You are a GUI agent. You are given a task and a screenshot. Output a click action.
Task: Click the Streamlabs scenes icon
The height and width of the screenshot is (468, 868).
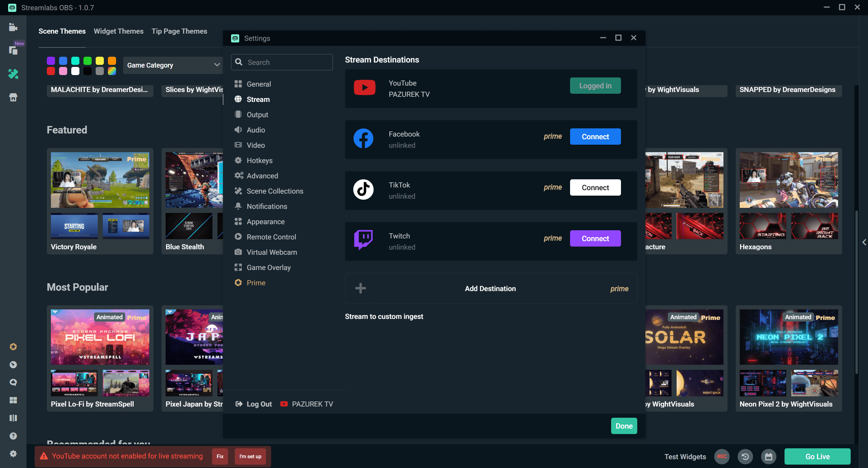(x=13, y=28)
